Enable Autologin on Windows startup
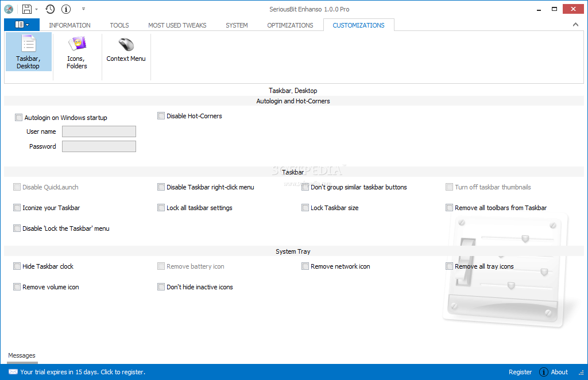588x380 pixels. tap(19, 118)
